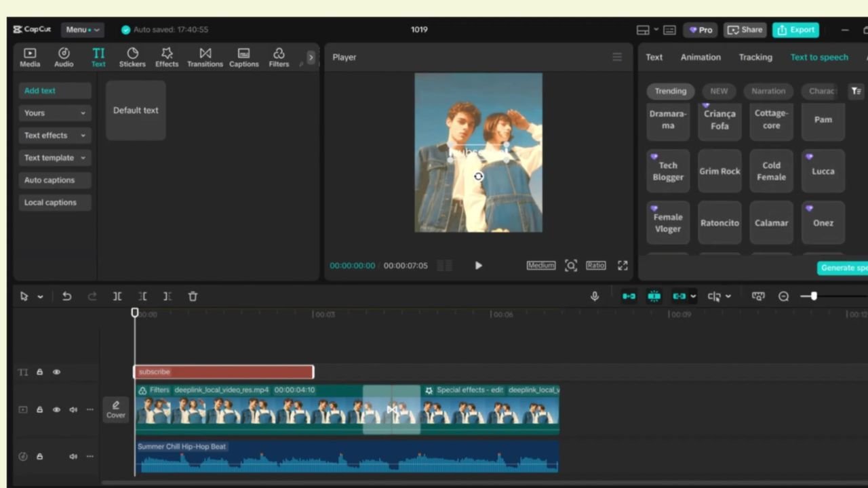
Task: Open the Stickers panel
Action: [132, 57]
